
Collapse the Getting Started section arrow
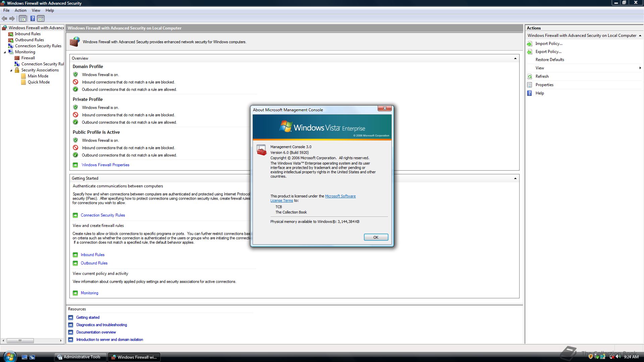[515, 178]
